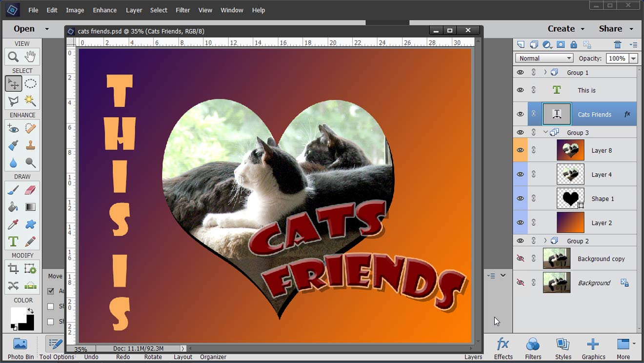Toggle visibility of Layer 4
Viewport: 644px width, 363px height.
520,174
